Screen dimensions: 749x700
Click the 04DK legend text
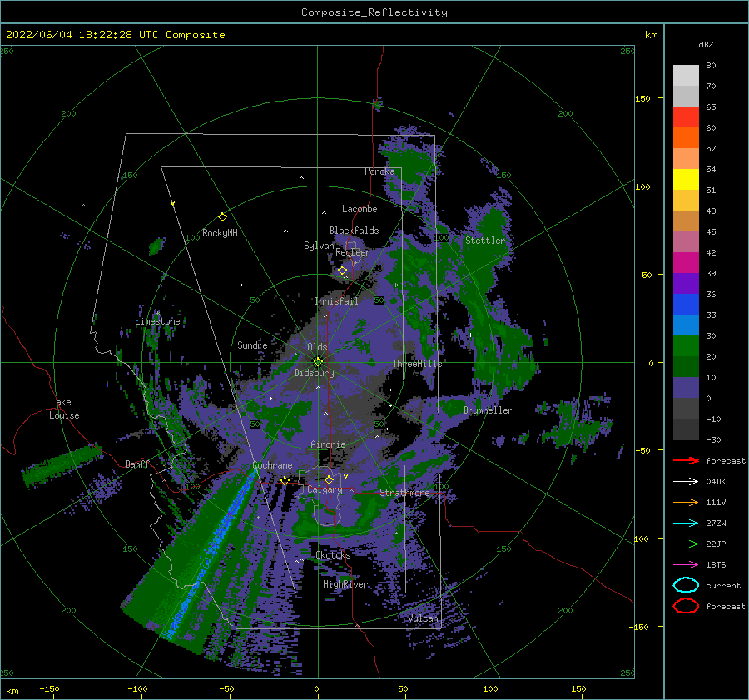[x=716, y=482]
